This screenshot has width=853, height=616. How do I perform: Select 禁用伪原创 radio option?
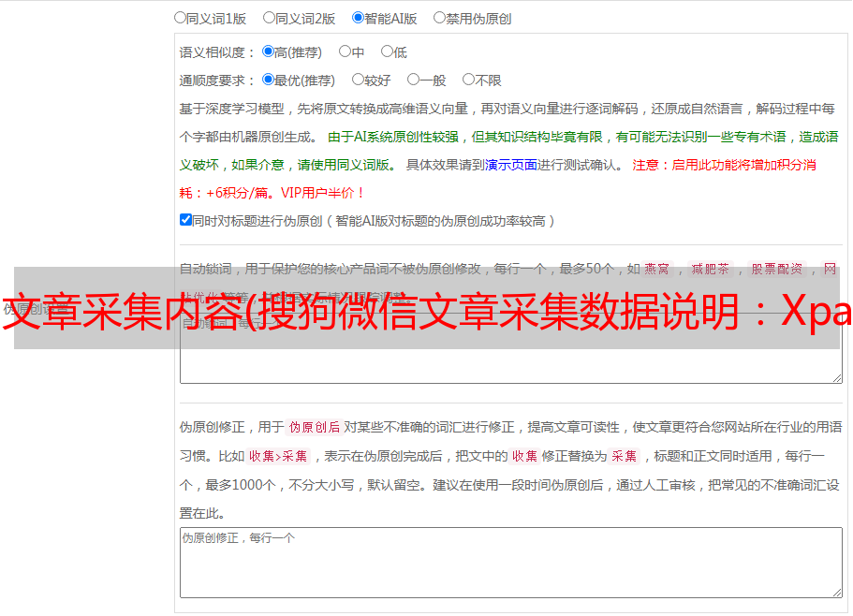pyautogui.click(x=439, y=18)
